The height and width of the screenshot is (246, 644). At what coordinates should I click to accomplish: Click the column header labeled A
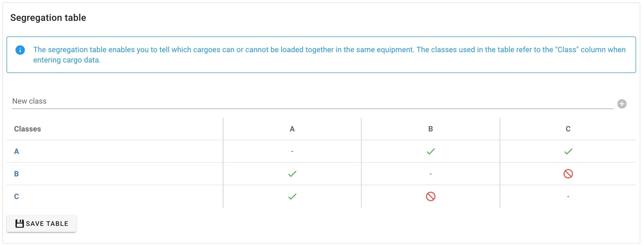click(292, 129)
